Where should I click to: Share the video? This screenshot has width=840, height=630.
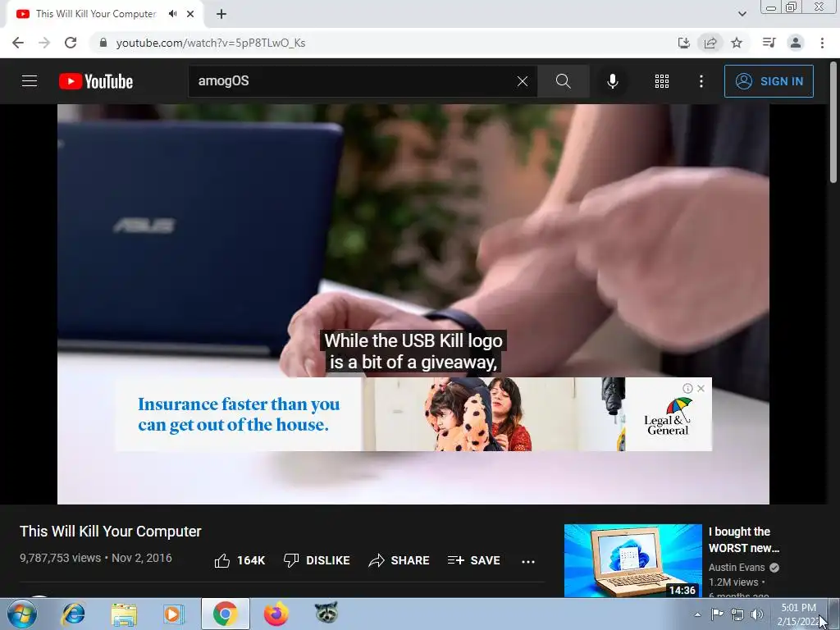point(399,560)
